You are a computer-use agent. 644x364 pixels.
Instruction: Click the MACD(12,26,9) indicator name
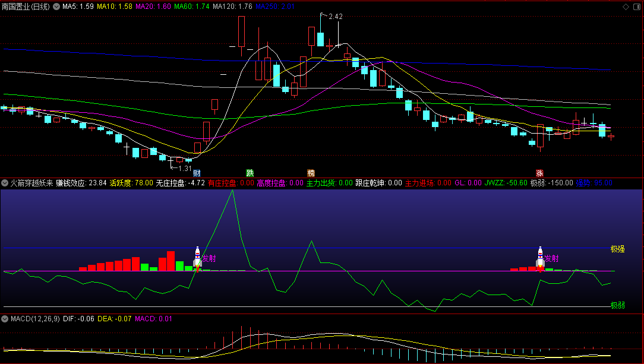[35, 319]
